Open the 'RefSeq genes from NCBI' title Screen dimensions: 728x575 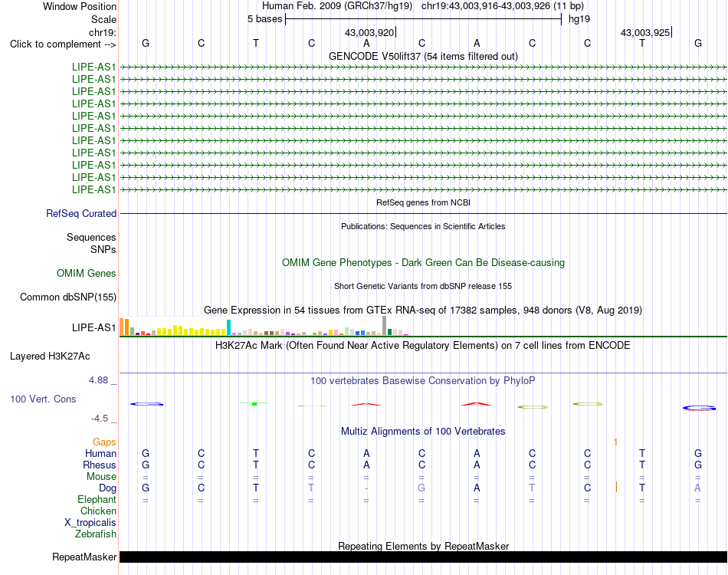pos(423,202)
